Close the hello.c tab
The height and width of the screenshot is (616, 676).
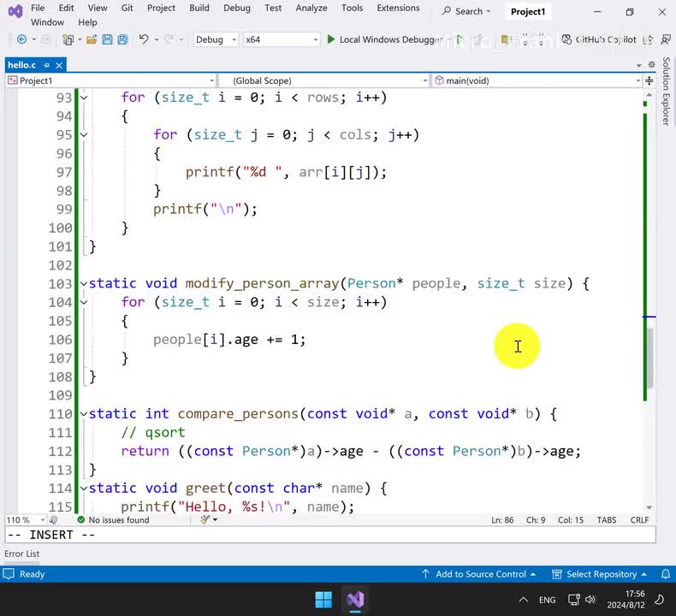click(x=59, y=65)
